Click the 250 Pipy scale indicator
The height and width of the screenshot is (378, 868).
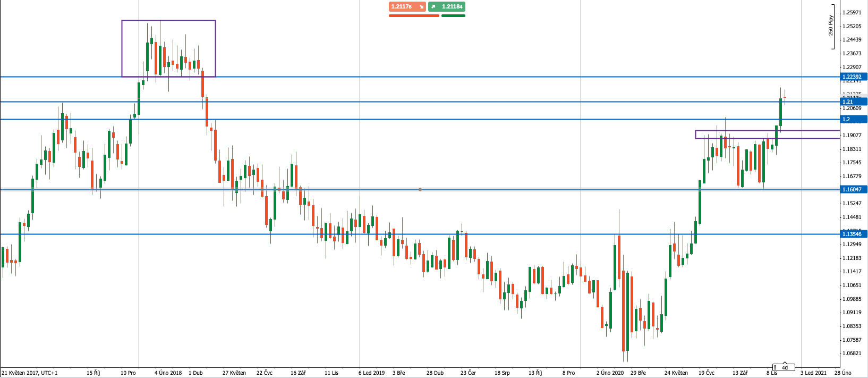click(831, 26)
